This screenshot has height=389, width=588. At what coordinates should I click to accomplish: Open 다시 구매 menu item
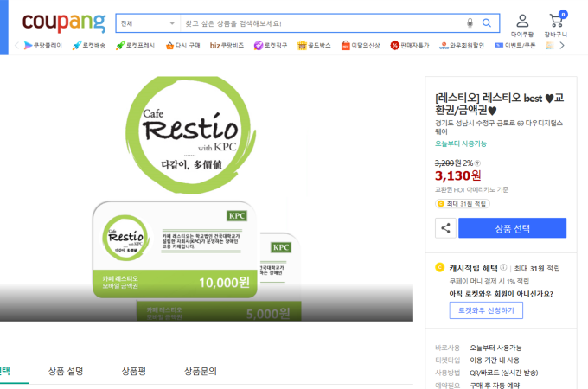182,45
